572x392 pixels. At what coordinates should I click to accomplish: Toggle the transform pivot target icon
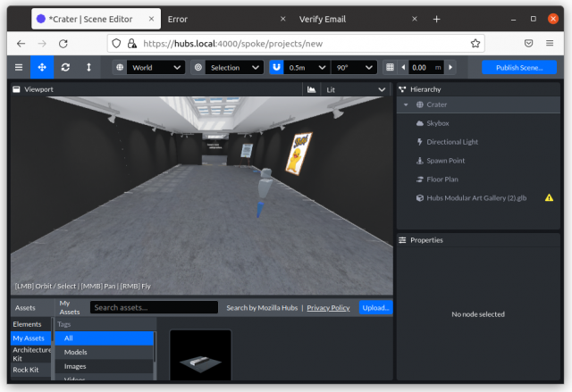coord(198,67)
